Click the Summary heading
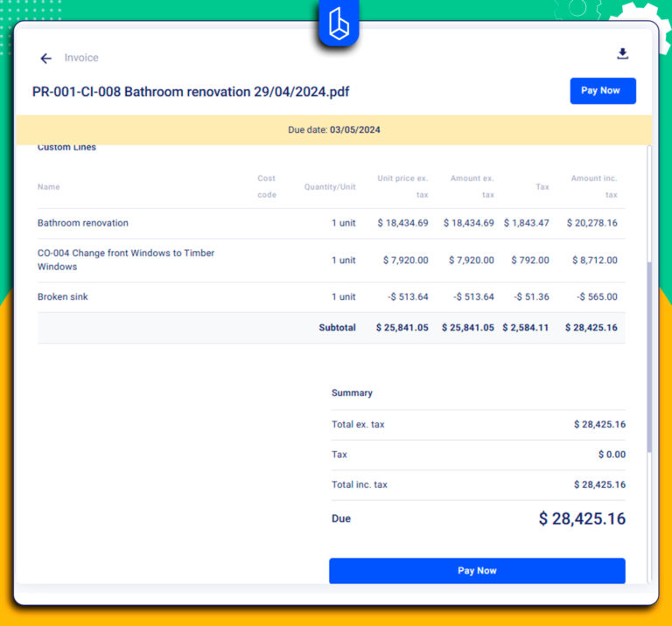The height and width of the screenshot is (626, 672). (x=352, y=393)
